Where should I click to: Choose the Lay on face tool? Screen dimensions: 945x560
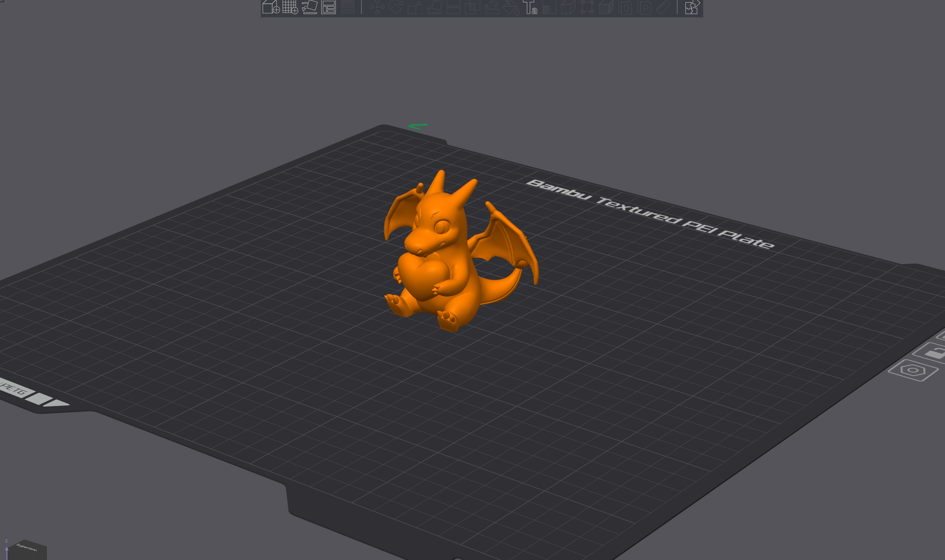point(434,7)
